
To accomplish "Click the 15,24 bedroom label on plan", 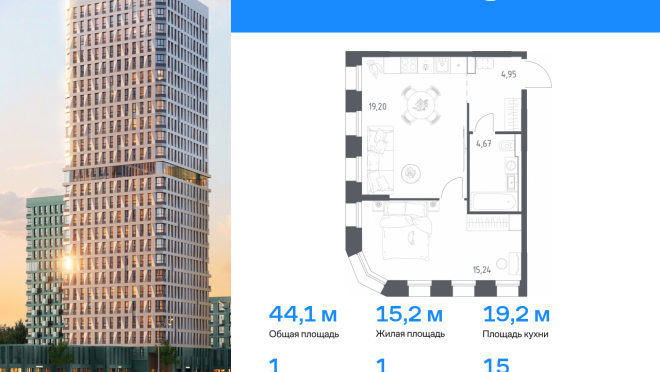I will (482, 270).
